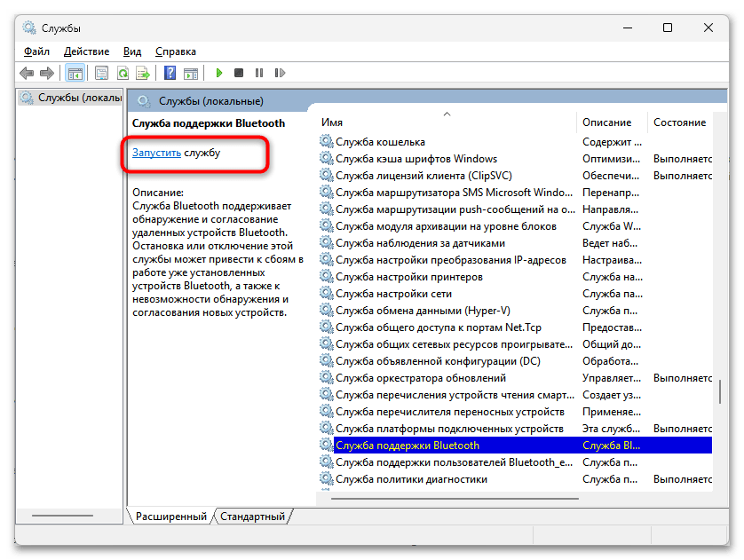This screenshot has width=744, height=560.
Task: Click the Stop service toolbar icon
Action: 239,73
